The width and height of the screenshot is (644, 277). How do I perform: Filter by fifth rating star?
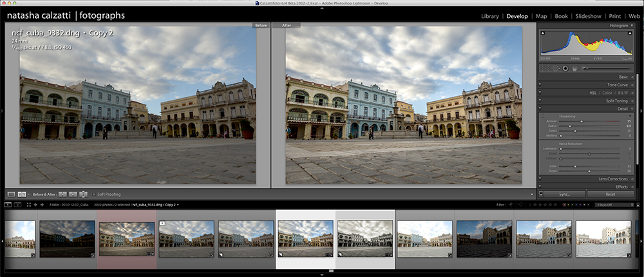point(555,204)
